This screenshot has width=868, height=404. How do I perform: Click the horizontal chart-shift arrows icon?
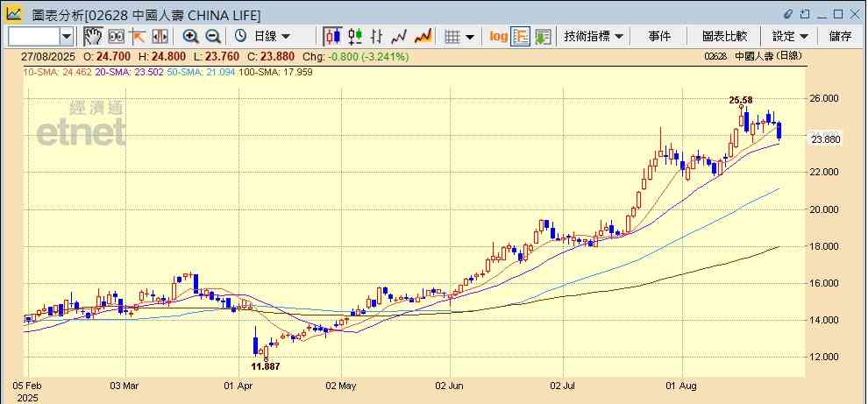coord(160,37)
